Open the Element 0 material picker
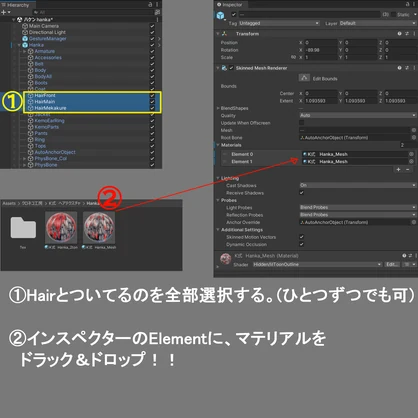The width and height of the screenshot is (418, 418). (411, 154)
